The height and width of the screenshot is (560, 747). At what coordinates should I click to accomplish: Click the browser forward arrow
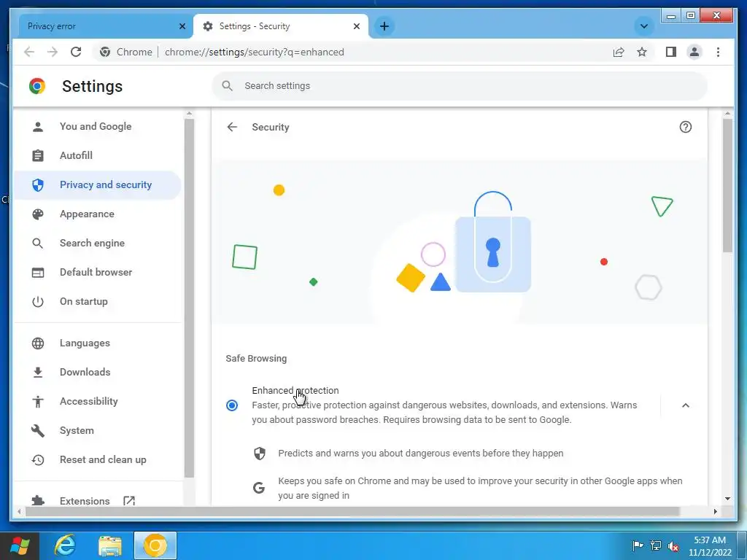(53, 52)
